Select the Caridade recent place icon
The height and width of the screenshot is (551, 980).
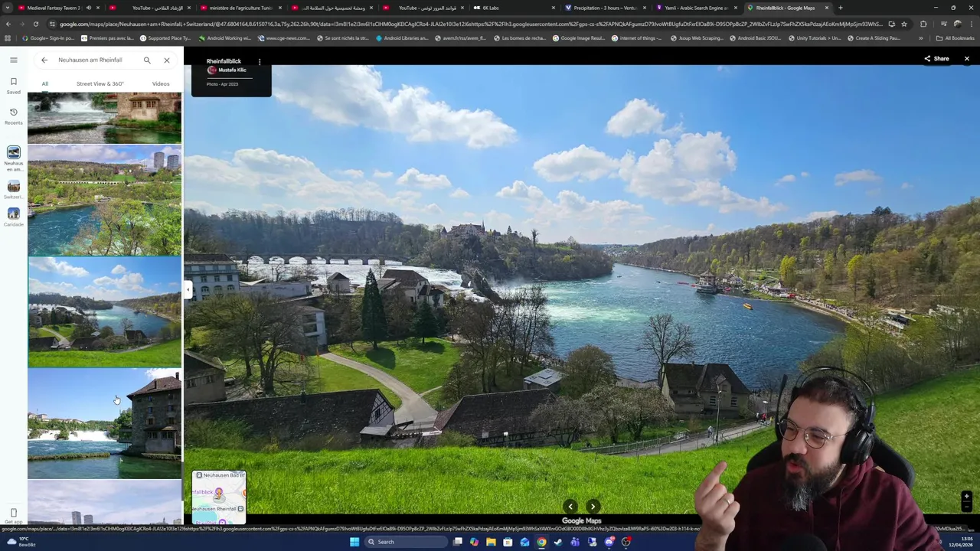[x=13, y=214]
